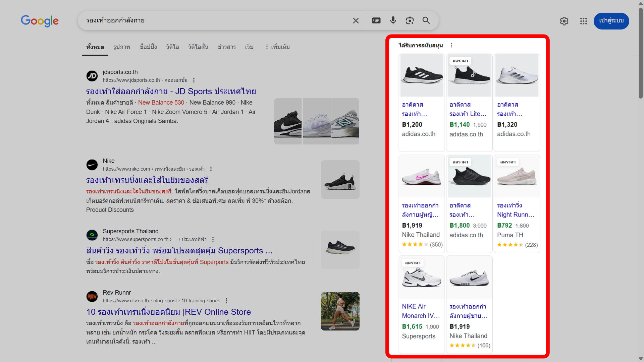The image size is (644, 362).
Task: Switch to the วิดีโอสั้น tab
Action: [198, 47]
